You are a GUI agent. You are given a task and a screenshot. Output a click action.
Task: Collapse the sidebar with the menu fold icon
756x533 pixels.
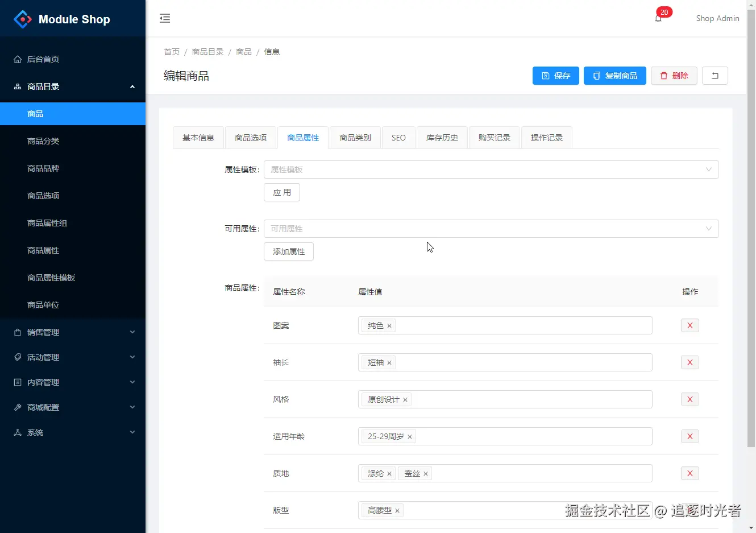[165, 18]
